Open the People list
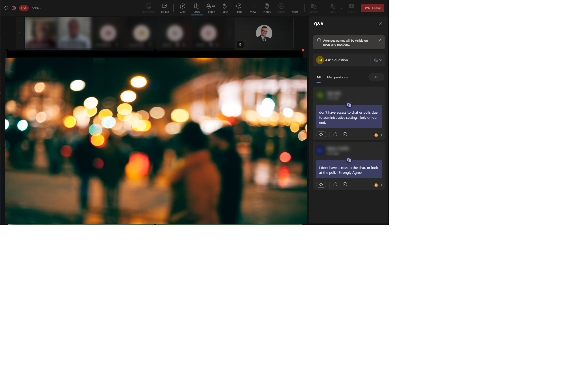The image size is (588, 392). [x=211, y=8]
